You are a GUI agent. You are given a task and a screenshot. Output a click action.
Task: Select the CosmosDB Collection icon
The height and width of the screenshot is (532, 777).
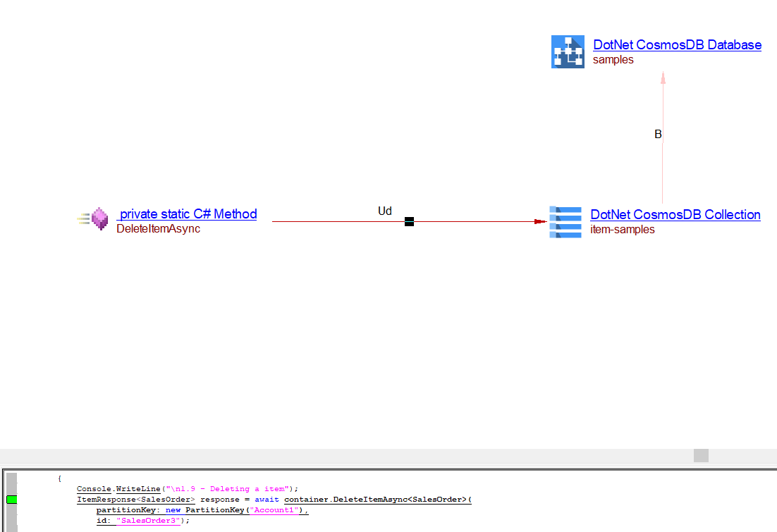[565, 222]
